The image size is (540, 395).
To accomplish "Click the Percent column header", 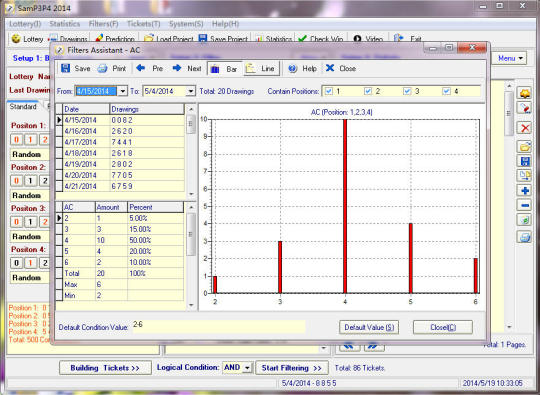I will 156,207.
